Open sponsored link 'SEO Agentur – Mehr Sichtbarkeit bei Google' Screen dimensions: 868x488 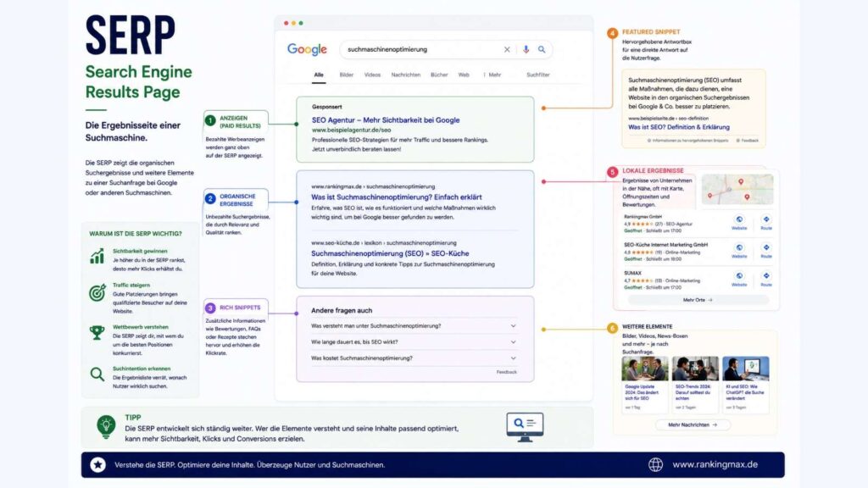(386, 120)
